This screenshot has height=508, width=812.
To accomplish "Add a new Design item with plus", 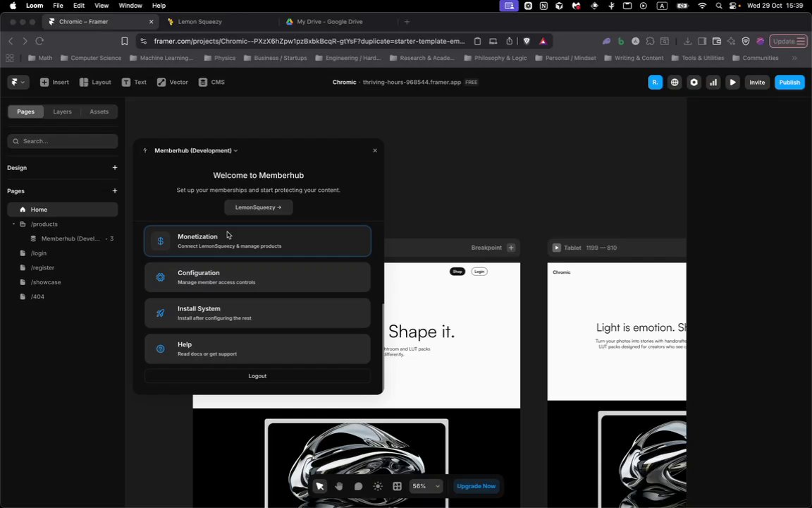I will click(x=114, y=167).
